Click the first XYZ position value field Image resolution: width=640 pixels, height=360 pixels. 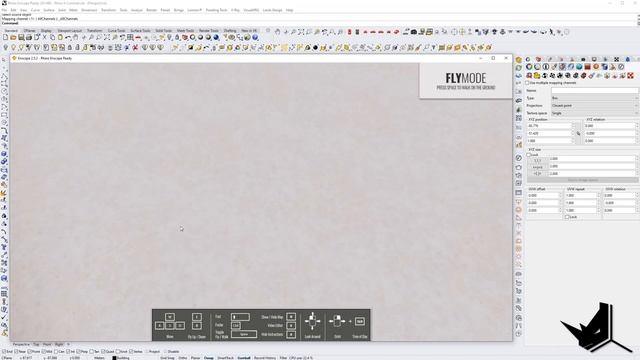coord(549,126)
